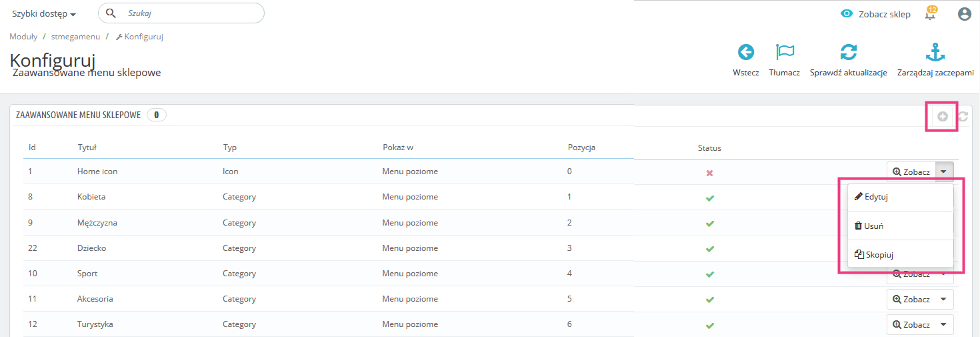Click the Szukaj search field
Image resolution: width=980 pixels, height=337 pixels.
click(x=190, y=13)
